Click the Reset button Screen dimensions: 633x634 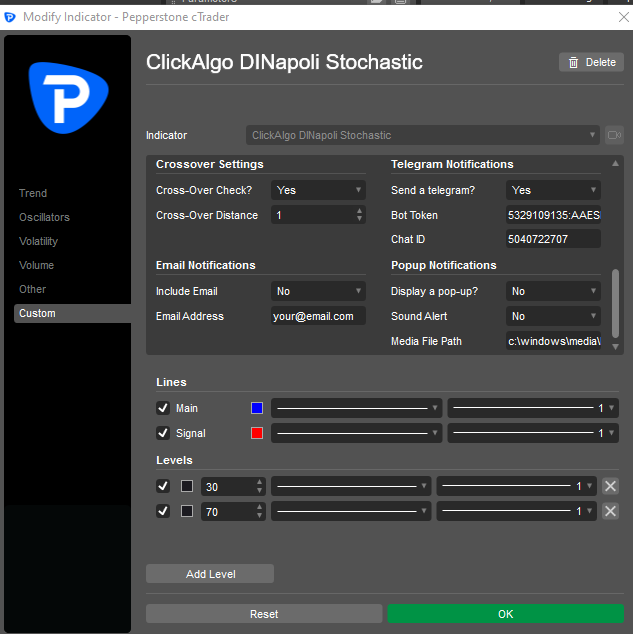pos(264,614)
